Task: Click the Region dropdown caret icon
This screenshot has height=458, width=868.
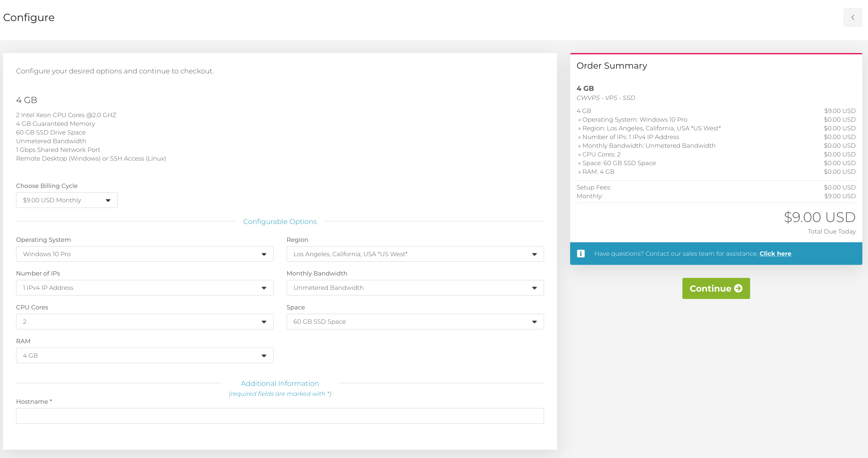Action: pos(535,254)
